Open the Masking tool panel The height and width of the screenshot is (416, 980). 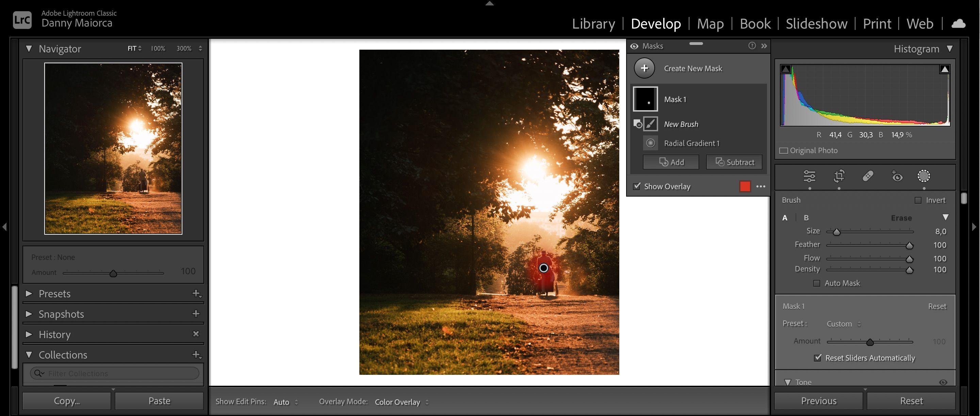(x=924, y=177)
